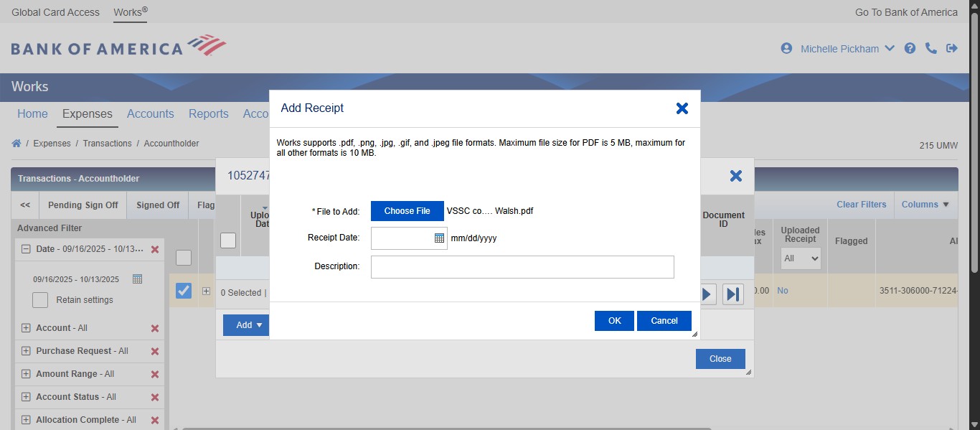Advance to next page with arrow icon
The height and width of the screenshot is (430, 980).
tap(707, 294)
